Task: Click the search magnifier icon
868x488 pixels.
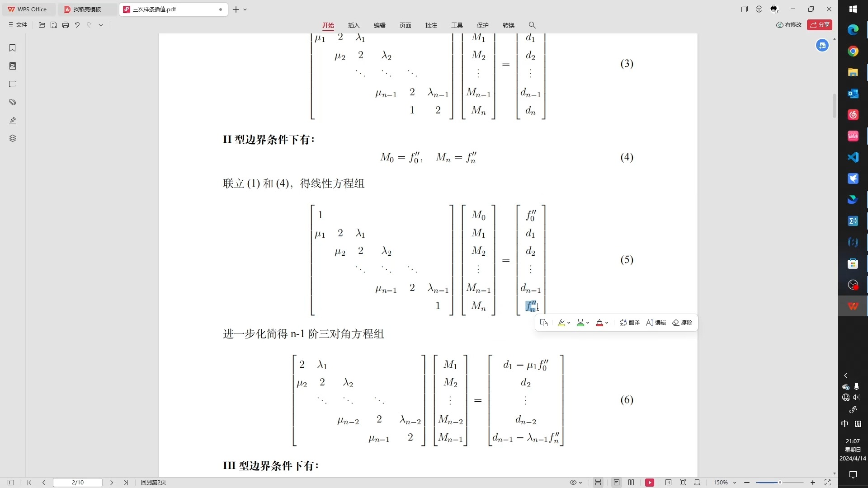Action: 533,24
